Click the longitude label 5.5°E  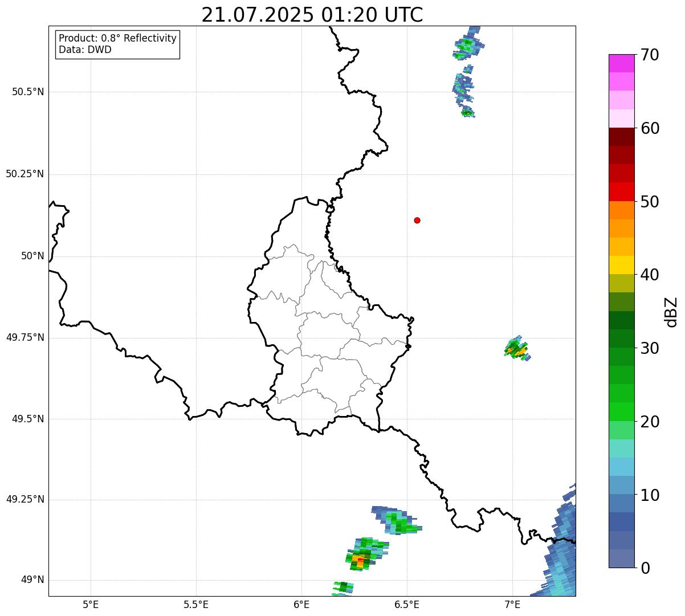click(196, 604)
